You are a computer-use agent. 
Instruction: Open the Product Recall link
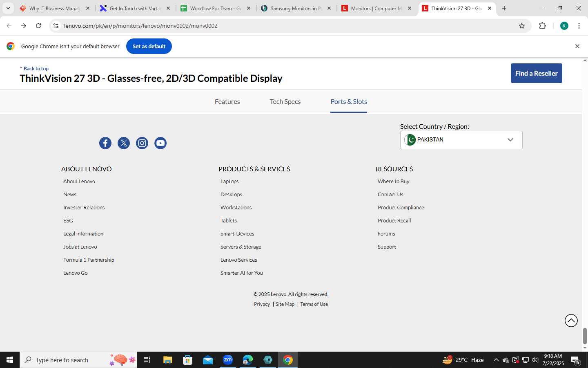coord(394,221)
